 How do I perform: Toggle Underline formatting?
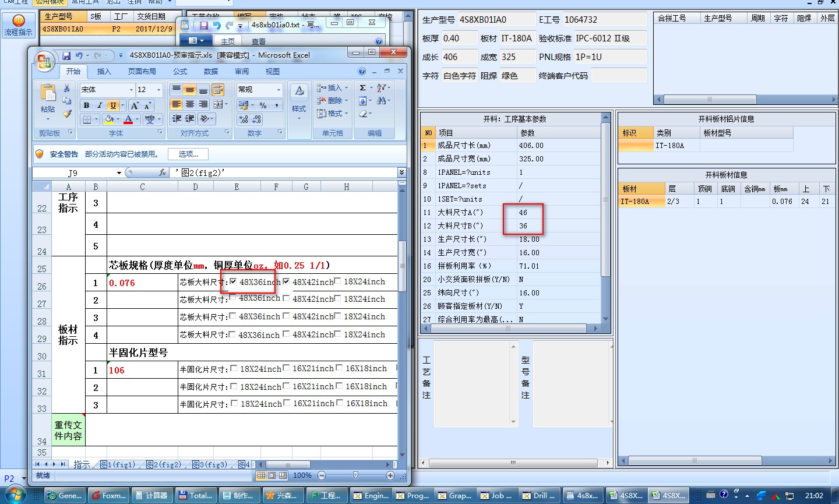(x=112, y=105)
